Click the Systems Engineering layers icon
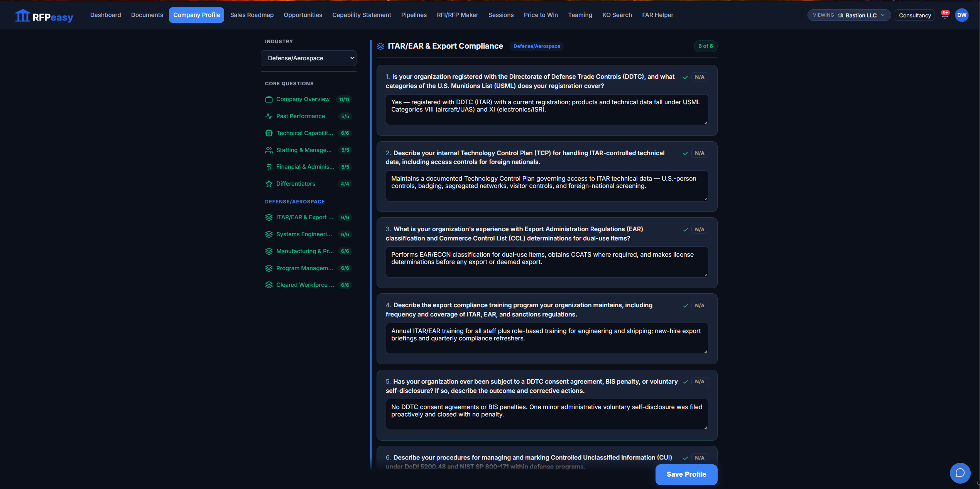980x489 pixels. pyautogui.click(x=269, y=234)
